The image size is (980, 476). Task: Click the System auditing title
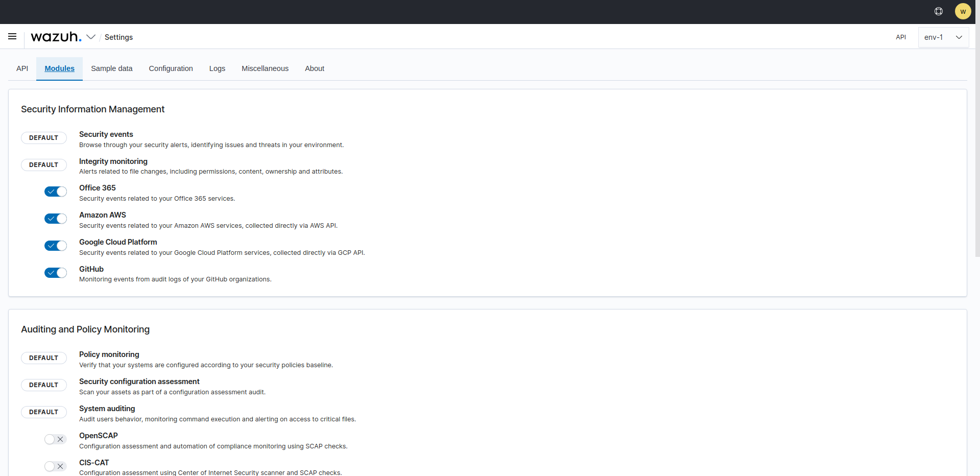pos(107,409)
